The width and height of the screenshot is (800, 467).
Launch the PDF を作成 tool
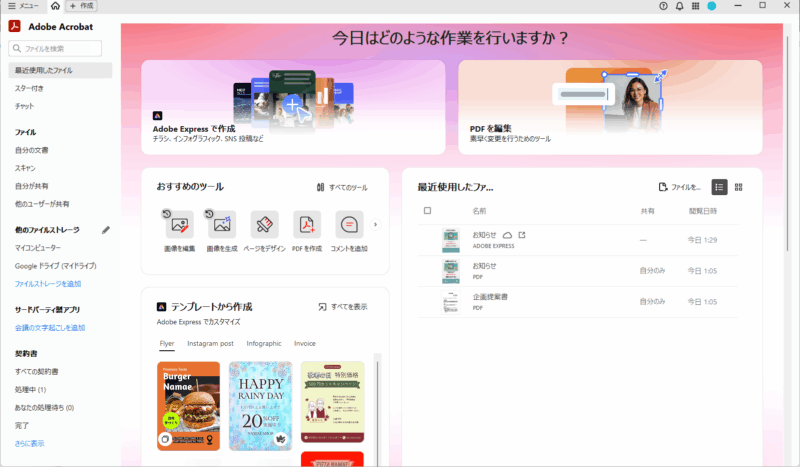tap(306, 224)
